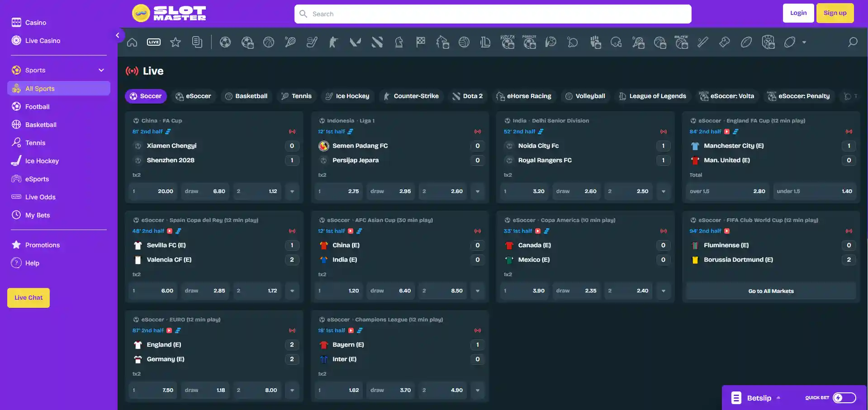
Task: Open stats icon for Noida City Fc match
Action: pos(541,132)
